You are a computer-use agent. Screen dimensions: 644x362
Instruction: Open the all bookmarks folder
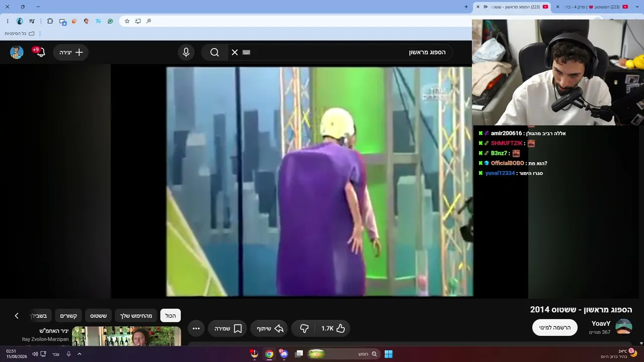20,33
